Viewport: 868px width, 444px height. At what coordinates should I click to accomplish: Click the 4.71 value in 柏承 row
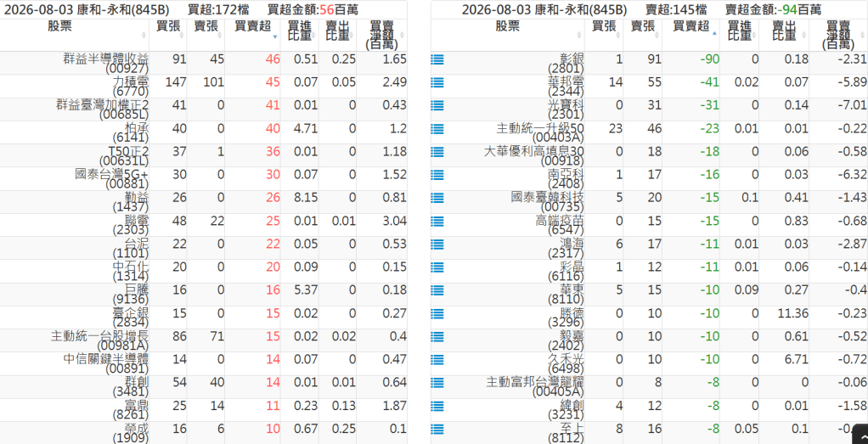coord(306,128)
